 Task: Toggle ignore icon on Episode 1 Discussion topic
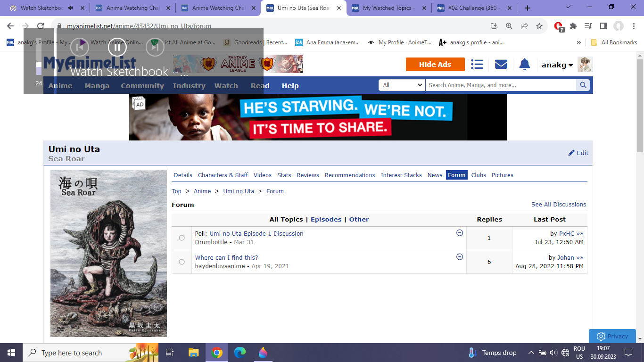[x=460, y=233]
